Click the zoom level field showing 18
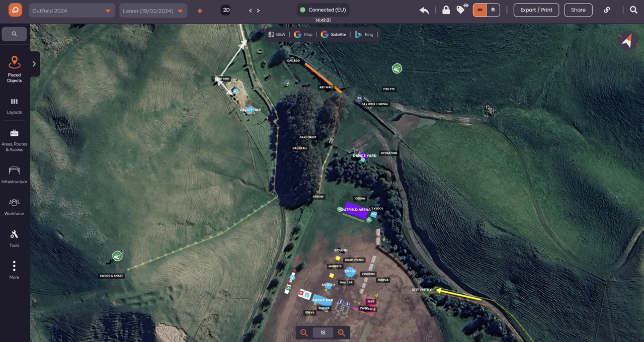This screenshot has height=342, width=644. coord(323,332)
